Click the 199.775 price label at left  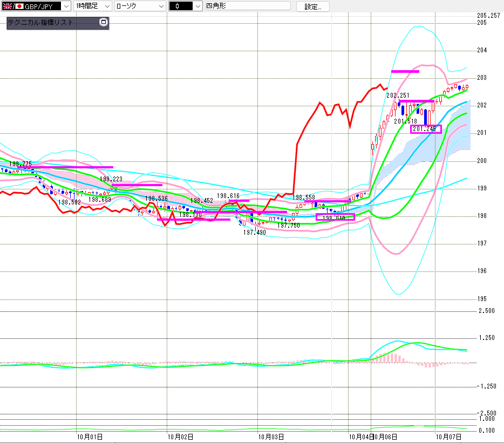pos(19,163)
